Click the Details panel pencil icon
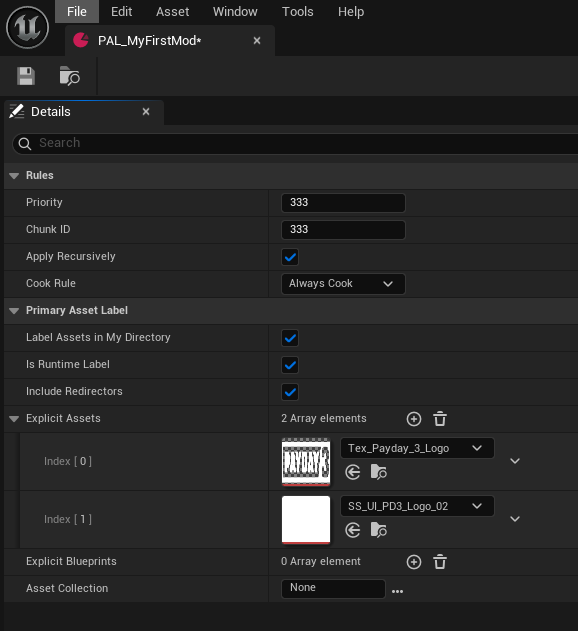 (x=17, y=111)
